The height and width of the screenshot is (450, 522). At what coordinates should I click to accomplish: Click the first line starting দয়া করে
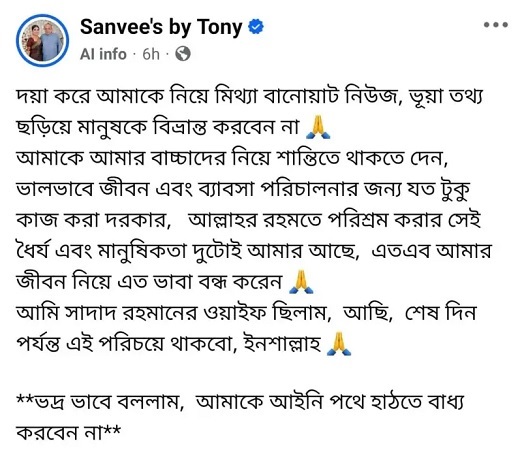[249, 97]
